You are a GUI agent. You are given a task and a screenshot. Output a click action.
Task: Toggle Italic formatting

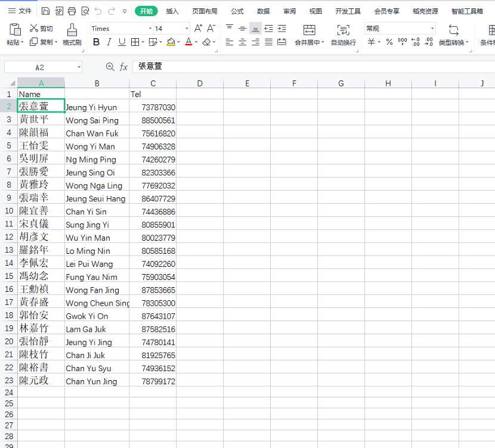coord(109,42)
